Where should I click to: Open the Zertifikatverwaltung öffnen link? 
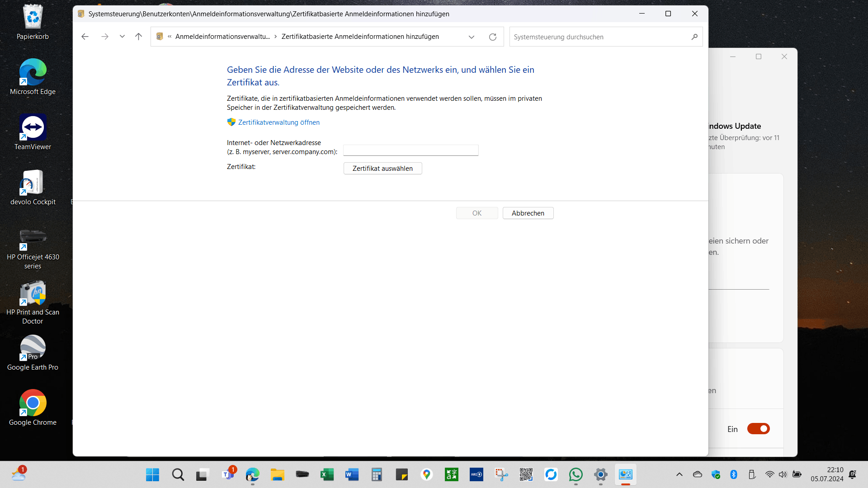[278, 122]
